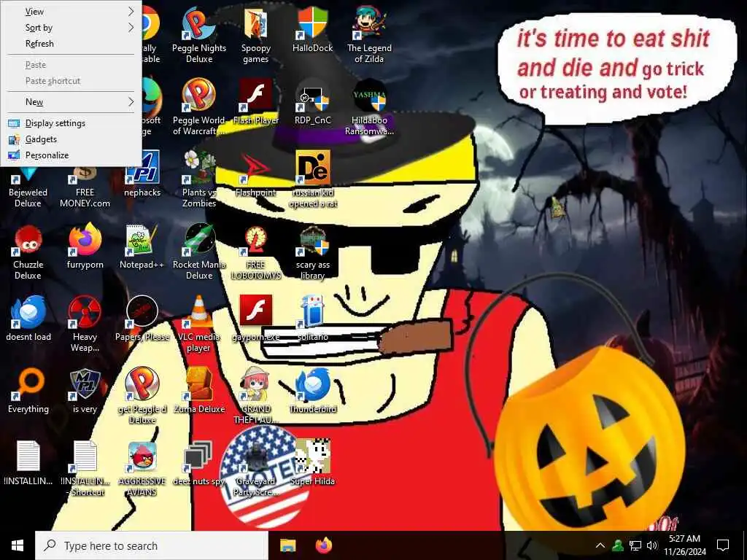The width and height of the screenshot is (747, 560).
Task: Open File Explorer from taskbar
Action: (287, 545)
